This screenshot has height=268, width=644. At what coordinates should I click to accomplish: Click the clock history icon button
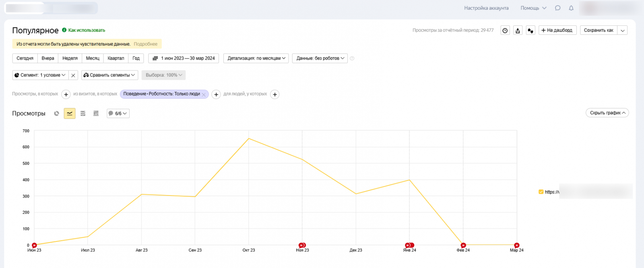tap(505, 31)
